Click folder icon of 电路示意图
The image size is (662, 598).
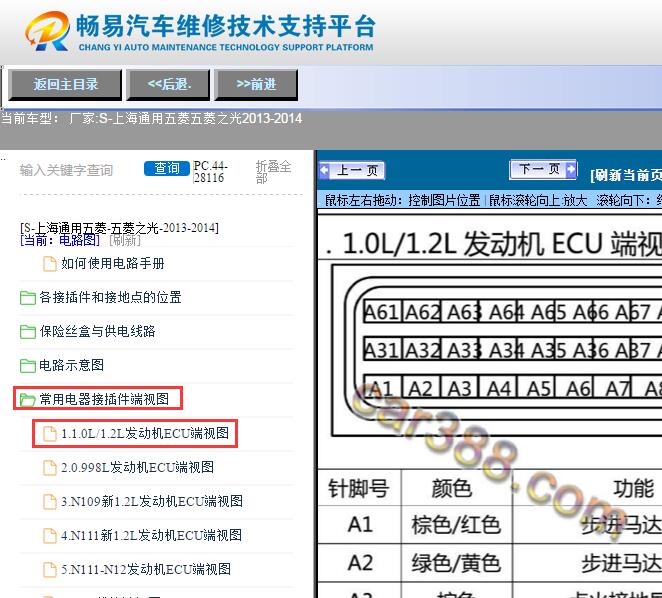tap(27, 365)
